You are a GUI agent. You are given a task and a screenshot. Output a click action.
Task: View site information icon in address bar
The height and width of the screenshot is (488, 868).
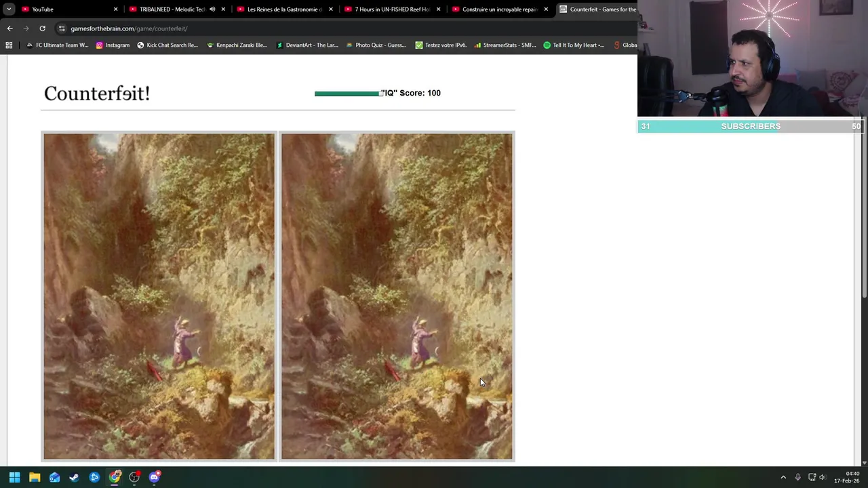coord(62,28)
